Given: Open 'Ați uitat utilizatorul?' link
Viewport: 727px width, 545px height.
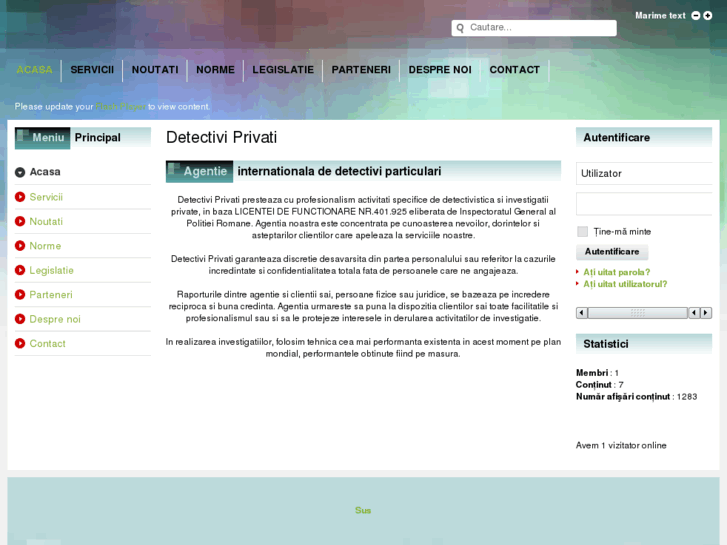Looking at the screenshot, I should pyautogui.click(x=625, y=284).
